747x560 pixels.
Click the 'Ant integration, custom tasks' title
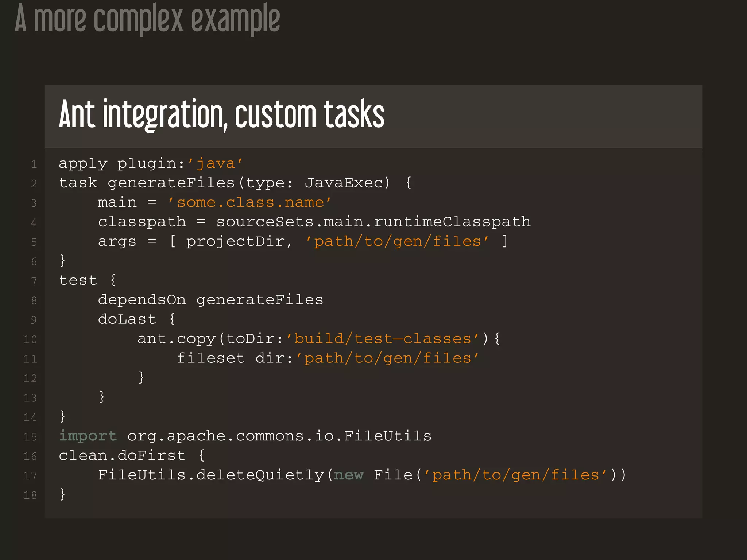coord(221,115)
